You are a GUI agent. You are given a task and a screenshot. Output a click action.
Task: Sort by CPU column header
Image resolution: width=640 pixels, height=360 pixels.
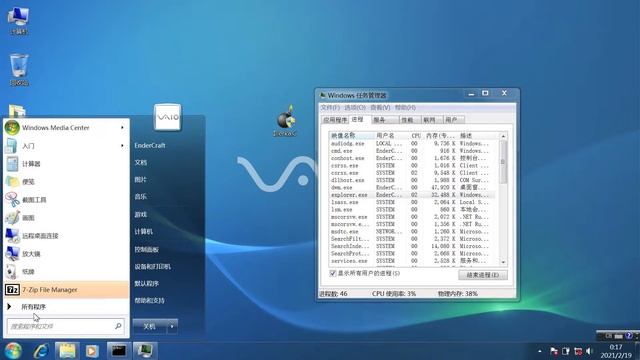coord(416,136)
